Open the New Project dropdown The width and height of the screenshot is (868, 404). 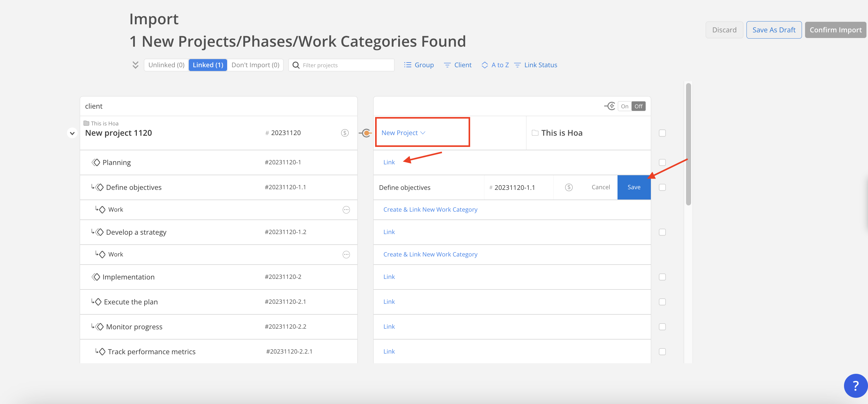(403, 133)
